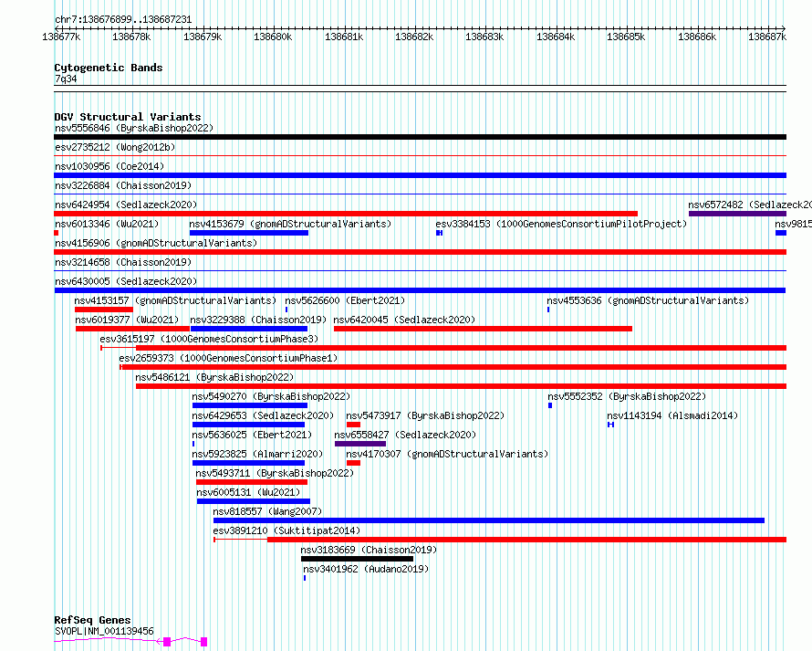Screen dimensions: 812x651
Task: Open the esv2735212 (Wong2012b) label
Action: [x=115, y=147]
